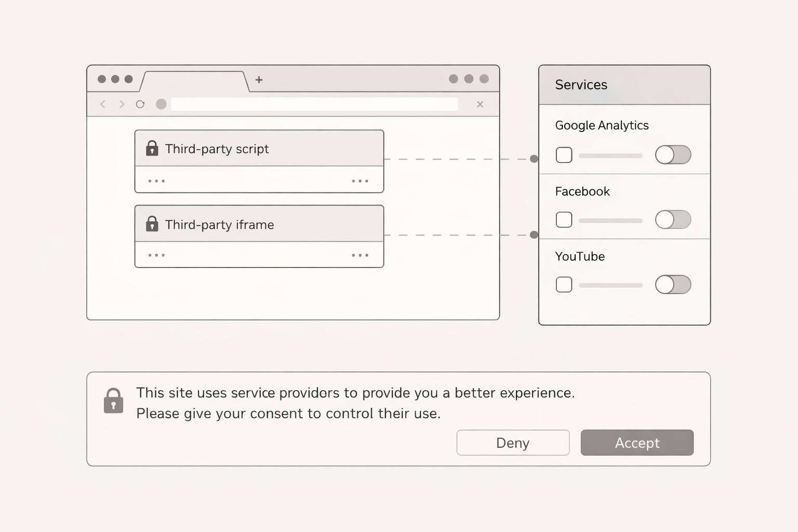The image size is (798, 532).
Task: Turn on the YouTube toggle switch
Action: [x=673, y=285]
